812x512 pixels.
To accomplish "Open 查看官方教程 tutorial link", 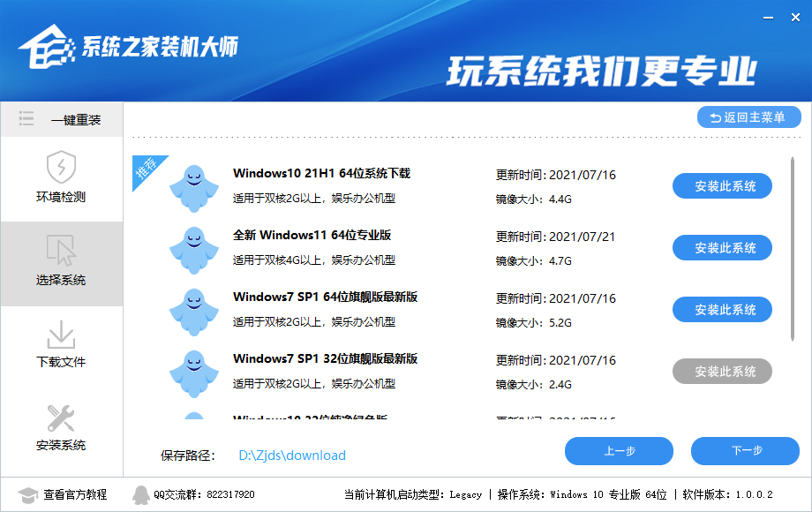I will [75, 494].
